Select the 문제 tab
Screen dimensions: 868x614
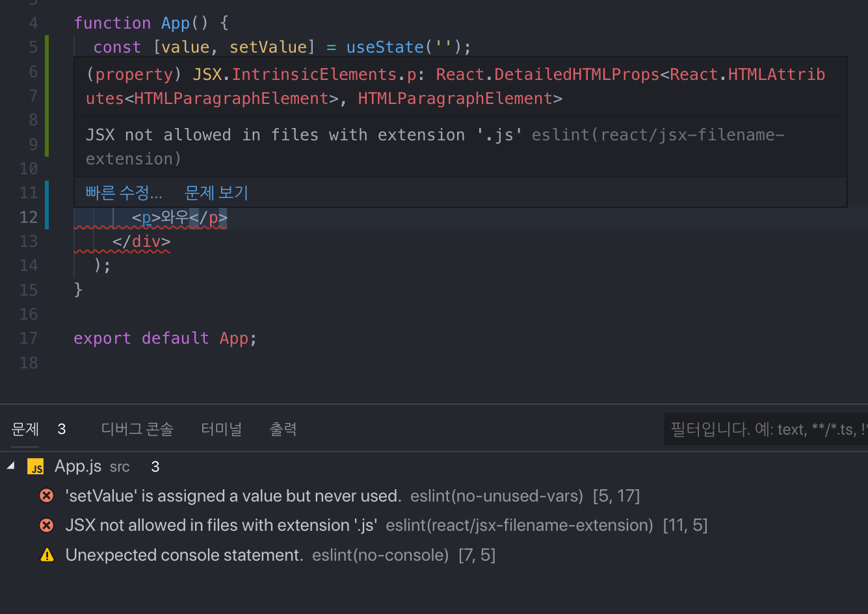click(25, 429)
